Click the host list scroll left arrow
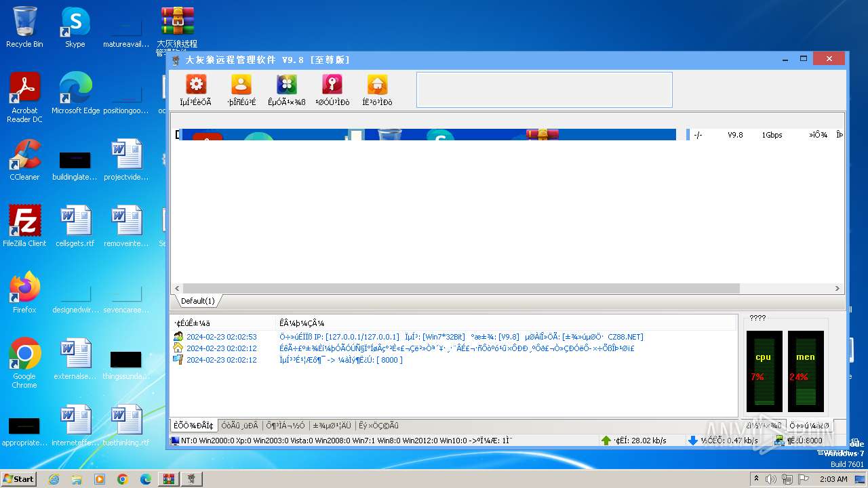Image resolution: width=868 pixels, height=488 pixels. click(x=178, y=288)
